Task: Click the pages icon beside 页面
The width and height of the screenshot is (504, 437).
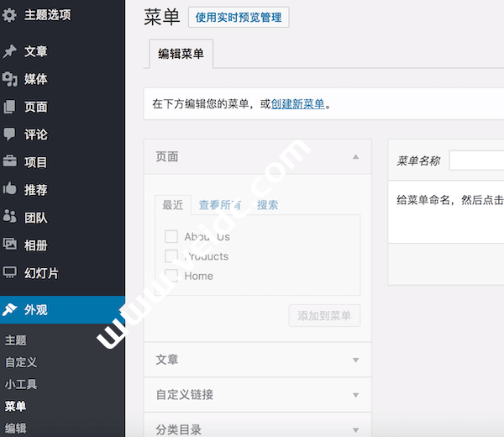Action: (9, 107)
